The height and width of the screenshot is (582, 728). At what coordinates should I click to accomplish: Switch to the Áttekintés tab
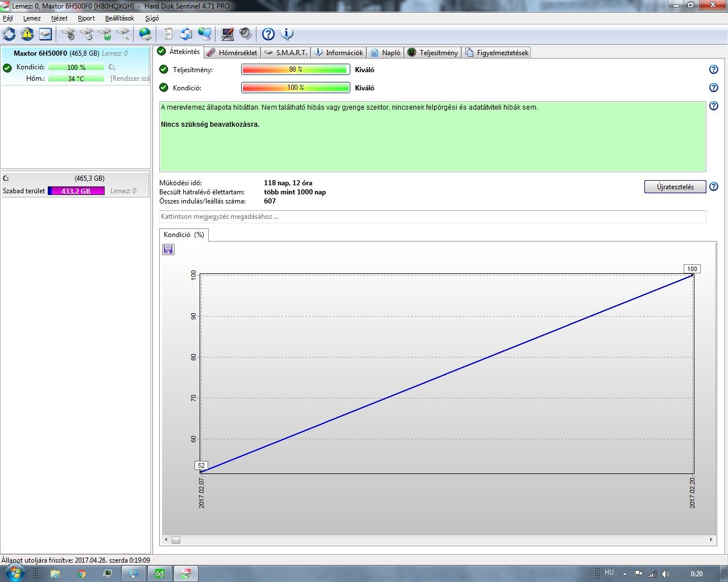tap(179, 52)
